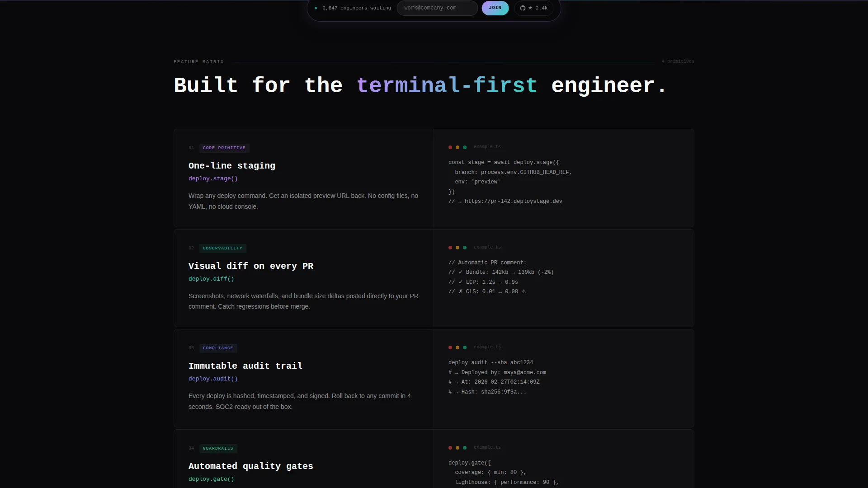Click the 'Immutable audit trail' title

[x=245, y=366]
